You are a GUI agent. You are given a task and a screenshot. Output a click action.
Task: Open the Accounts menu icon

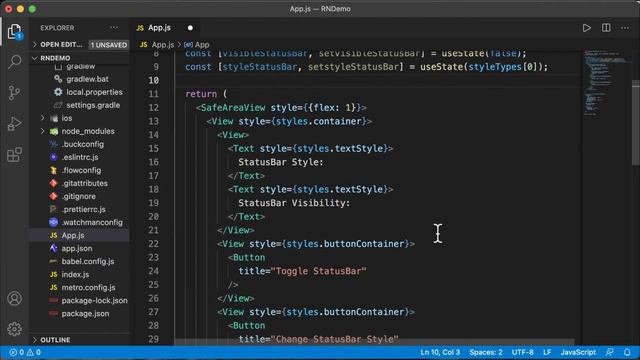pyautogui.click(x=14, y=298)
